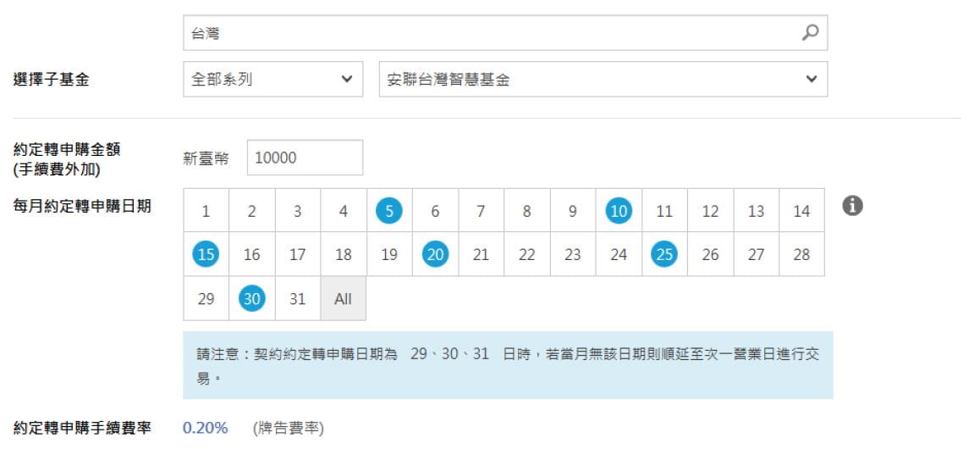Select day 24 in the date grid
This screenshot has width=980, height=449.
(x=619, y=254)
